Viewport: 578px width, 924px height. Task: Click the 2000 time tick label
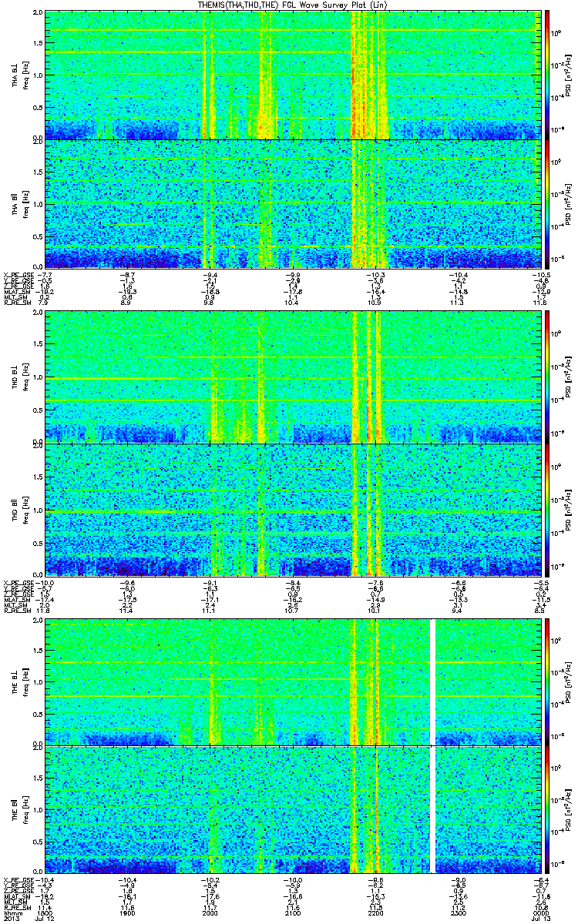point(209,915)
